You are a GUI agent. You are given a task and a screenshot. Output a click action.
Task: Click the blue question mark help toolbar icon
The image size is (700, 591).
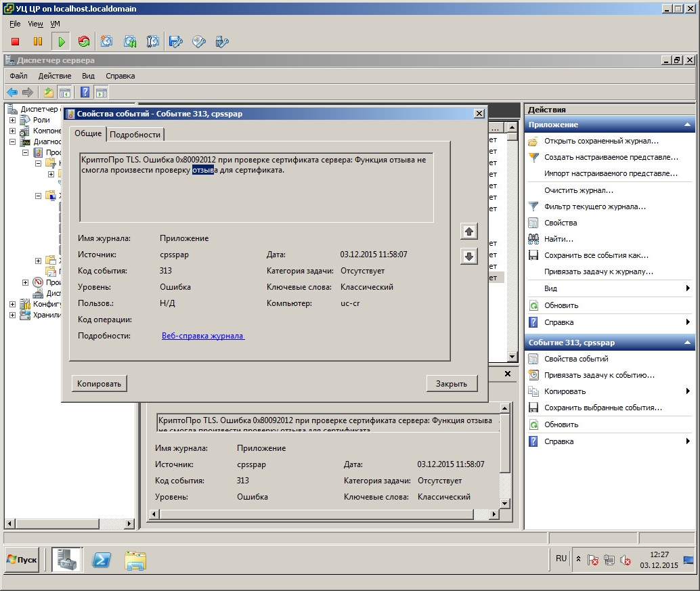(85, 93)
